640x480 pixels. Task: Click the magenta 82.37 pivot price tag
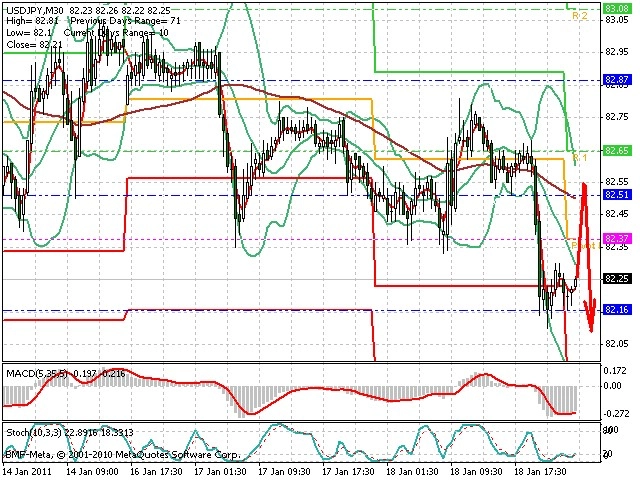click(x=617, y=238)
